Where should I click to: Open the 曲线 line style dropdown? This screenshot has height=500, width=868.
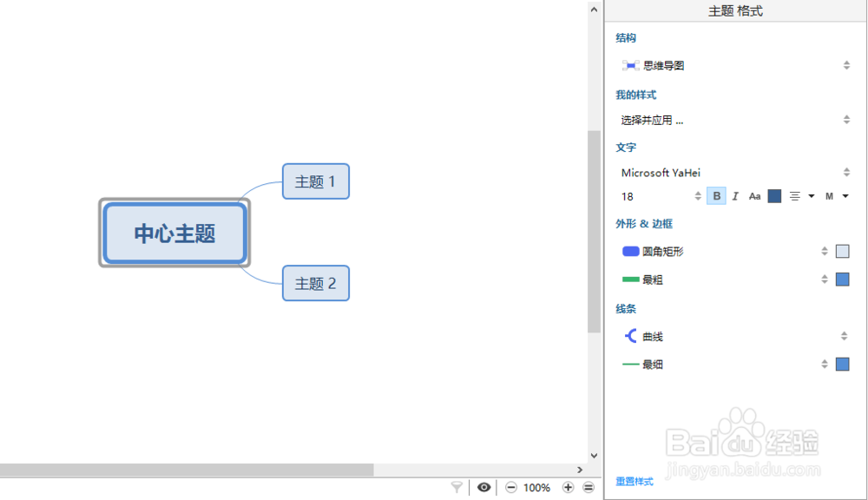(x=735, y=336)
